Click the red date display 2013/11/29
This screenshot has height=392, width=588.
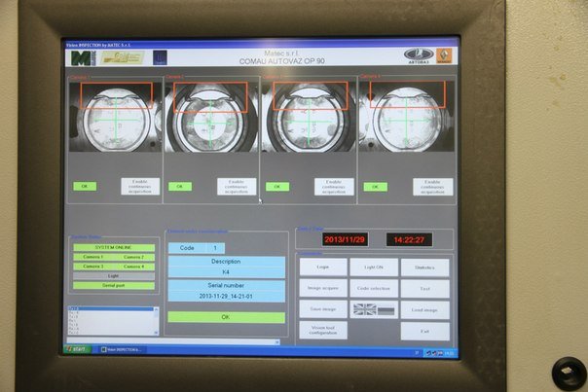[x=345, y=240]
